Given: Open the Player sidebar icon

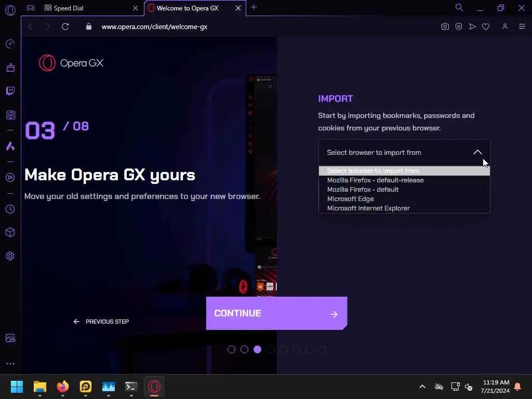Looking at the screenshot, I should click(10, 178).
